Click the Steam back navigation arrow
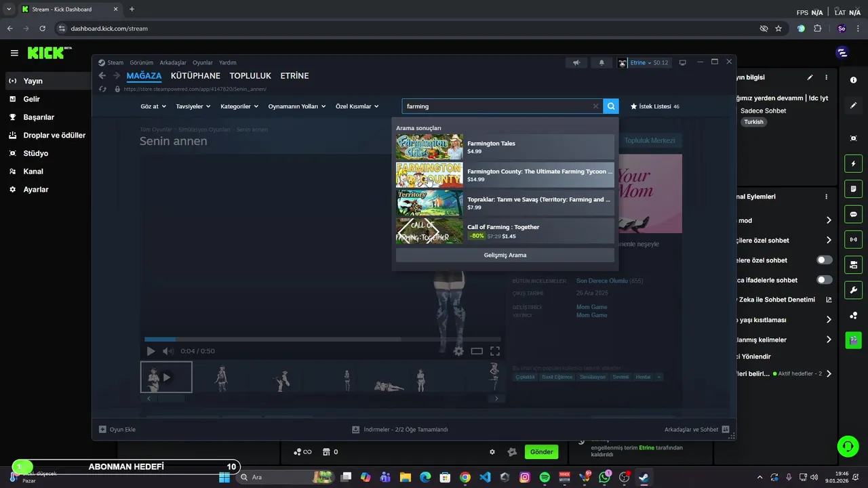This screenshot has width=868, height=488. click(x=102, y=76)
